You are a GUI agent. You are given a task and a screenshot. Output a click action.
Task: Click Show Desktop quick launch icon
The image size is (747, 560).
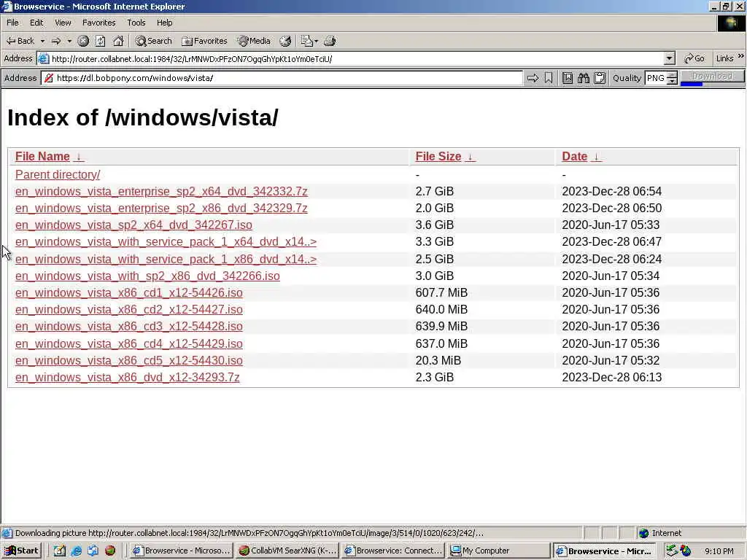click(60, 551)
